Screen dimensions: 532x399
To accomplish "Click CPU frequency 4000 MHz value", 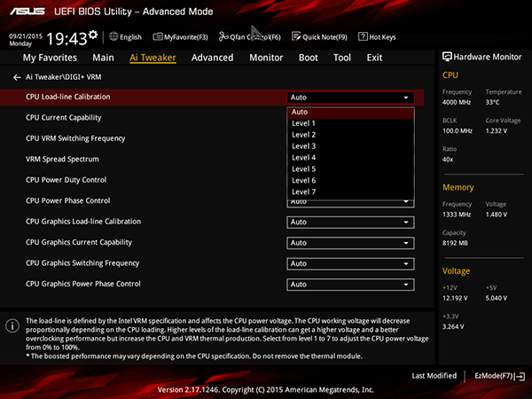I will 457,102.
